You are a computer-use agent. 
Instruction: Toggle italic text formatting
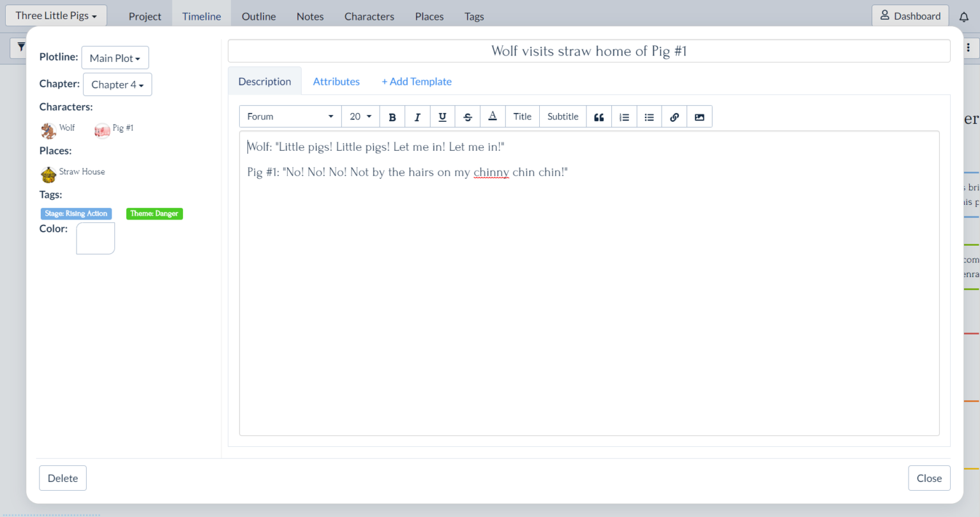(x=417, y=117)
